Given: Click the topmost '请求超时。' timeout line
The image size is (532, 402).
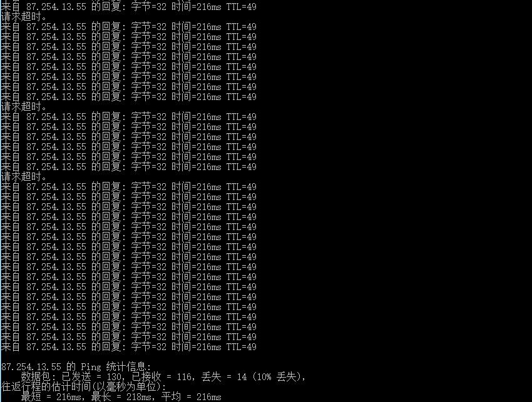Looking at the screenshot, I should click(x=24, y=17).
